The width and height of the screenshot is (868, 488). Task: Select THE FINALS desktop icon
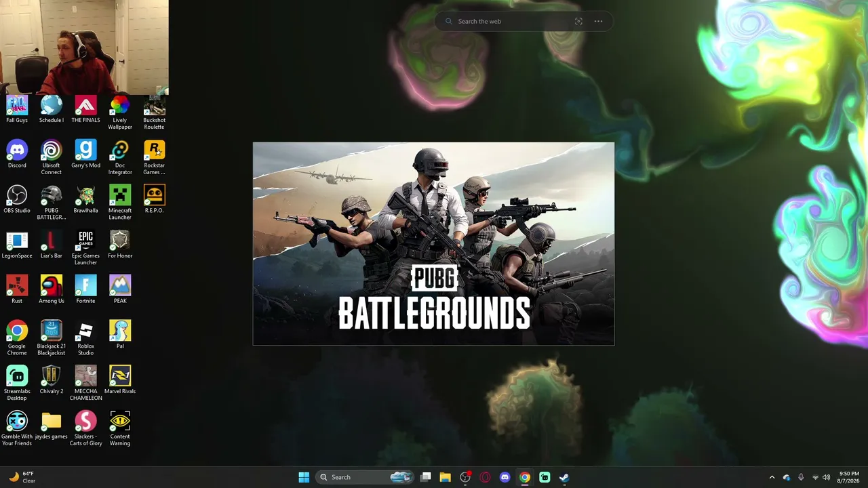click(x=85, y=110)
